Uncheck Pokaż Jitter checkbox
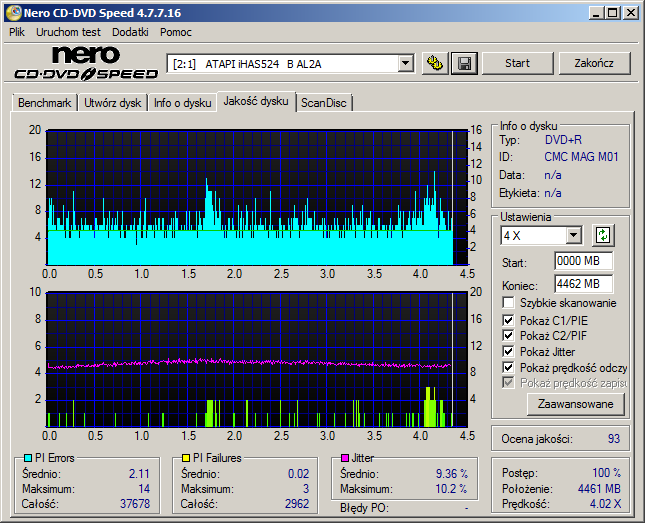645x523 pixels. tap(508, 351)
